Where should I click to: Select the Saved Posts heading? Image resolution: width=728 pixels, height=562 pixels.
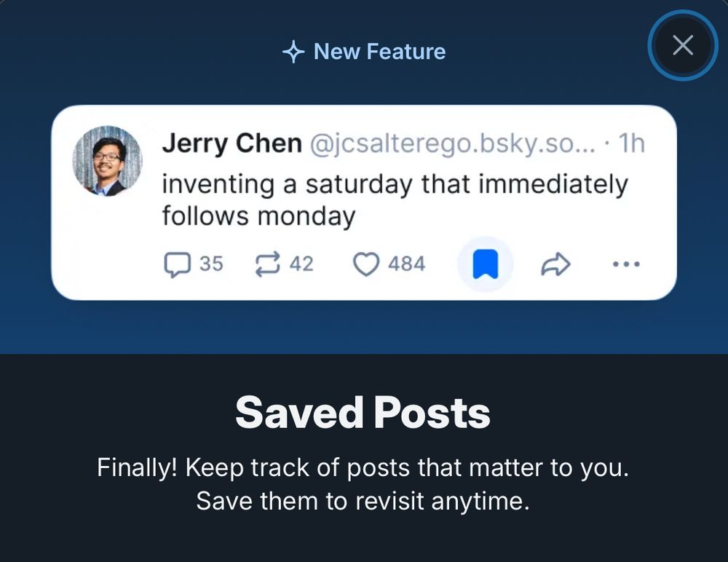[364, 413]
